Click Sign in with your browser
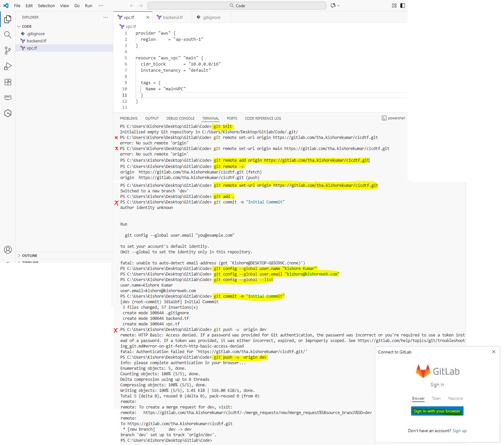 pyautogui.click(x=437, y=411)
